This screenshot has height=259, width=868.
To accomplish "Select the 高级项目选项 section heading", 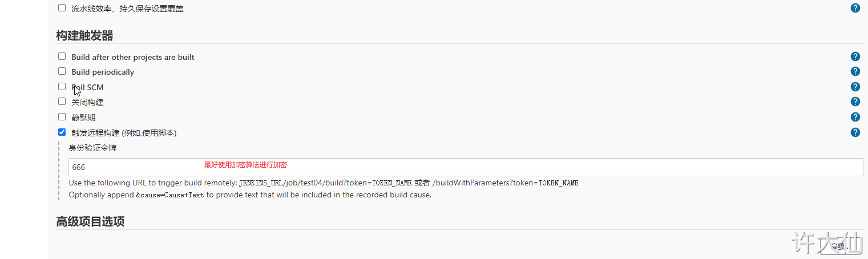I will pyautogui.click(x=90, y=221).
